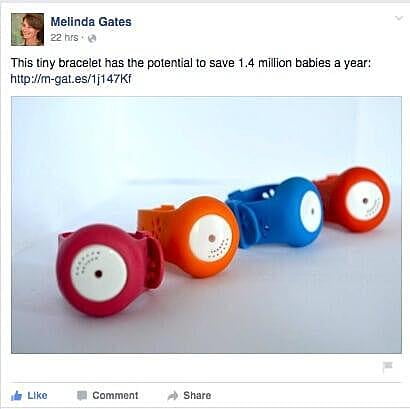Viewport: 410px width, 409px height.
Task: Click the red bracelet at far right
Action: point(355,199)
